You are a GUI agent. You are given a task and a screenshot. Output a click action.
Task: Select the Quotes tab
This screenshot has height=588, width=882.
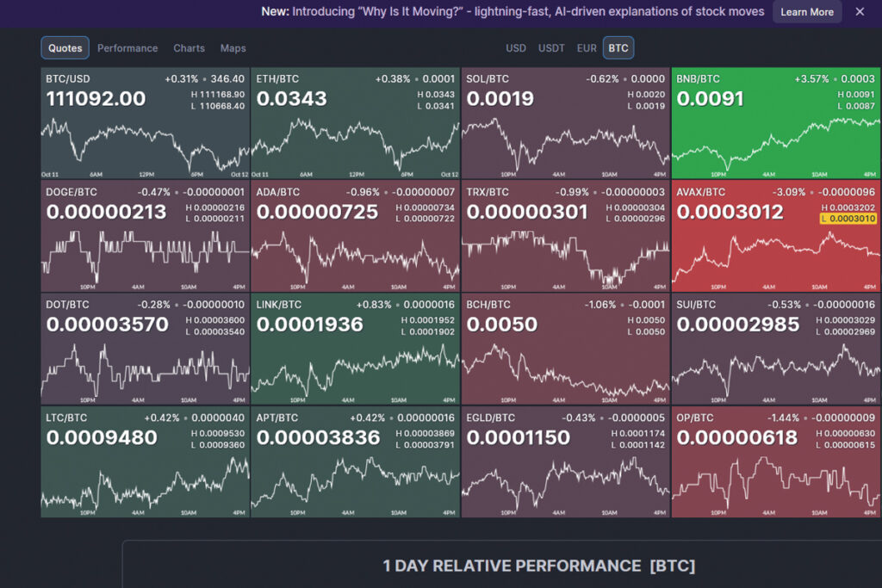coord(65,48)
